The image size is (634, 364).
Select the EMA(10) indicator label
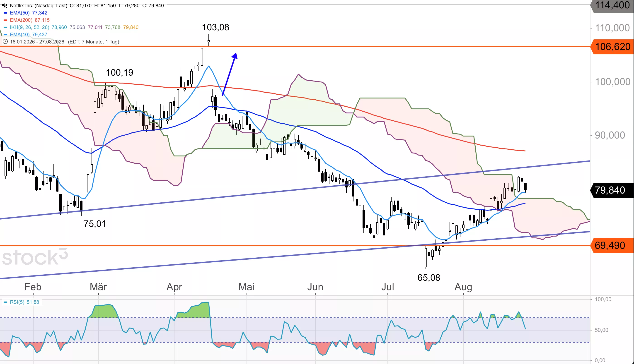point(20,34)
